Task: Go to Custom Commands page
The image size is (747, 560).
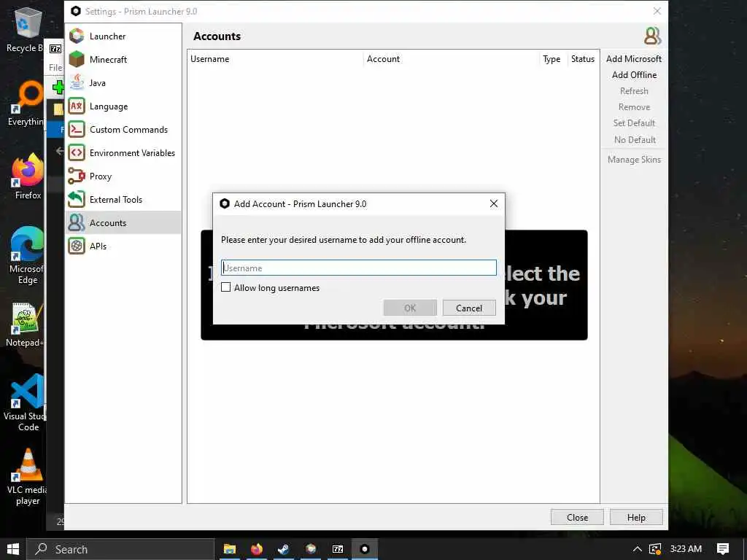Action: tap(128, 130)
